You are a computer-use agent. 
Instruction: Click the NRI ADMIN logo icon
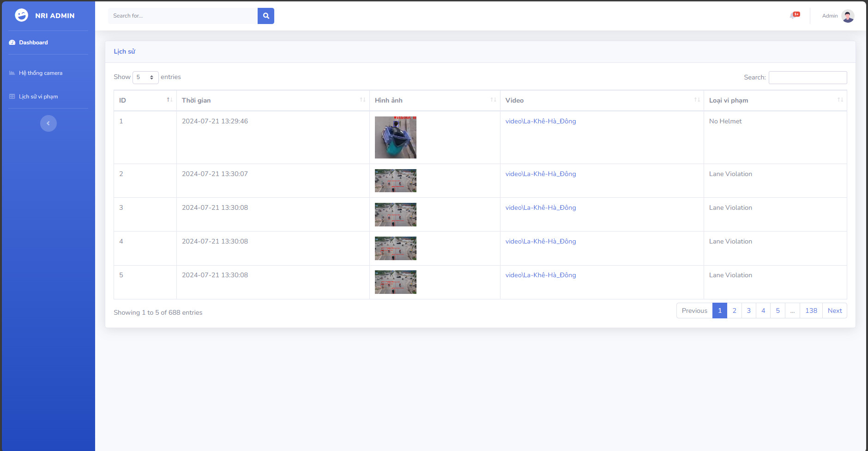[x=21, y=15]
